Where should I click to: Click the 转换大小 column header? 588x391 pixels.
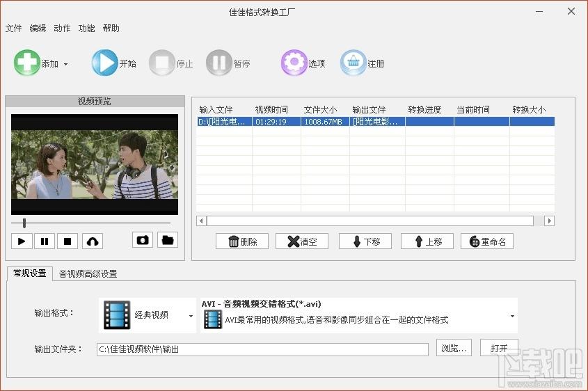point(529,110)
